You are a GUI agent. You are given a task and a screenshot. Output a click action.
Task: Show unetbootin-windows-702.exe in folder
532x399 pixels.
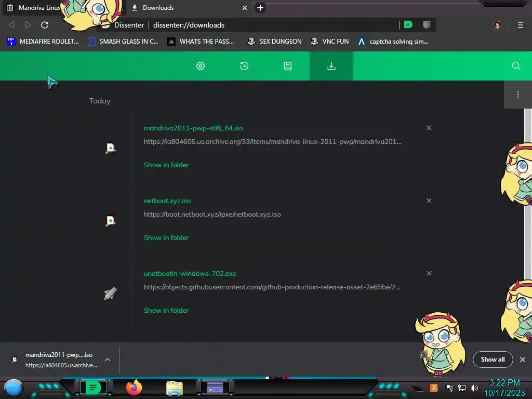[x=166, y=310]
